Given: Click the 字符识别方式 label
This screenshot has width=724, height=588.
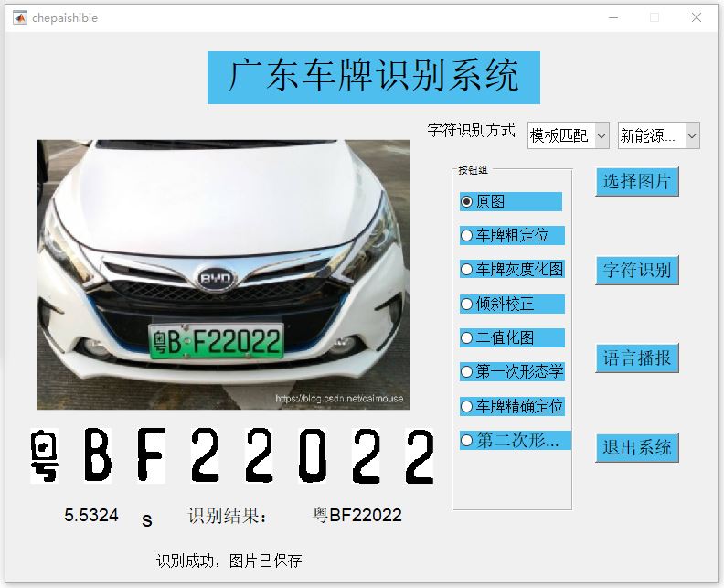Looking at the screenshot, I should click(x=471, y=130).
